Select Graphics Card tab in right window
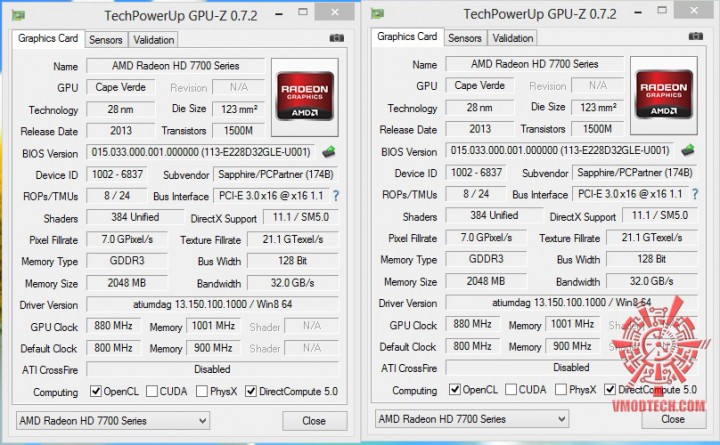Image resolution: width=720 pixels, height=445 pixels. pyautogui.click(x=407, y=37)
